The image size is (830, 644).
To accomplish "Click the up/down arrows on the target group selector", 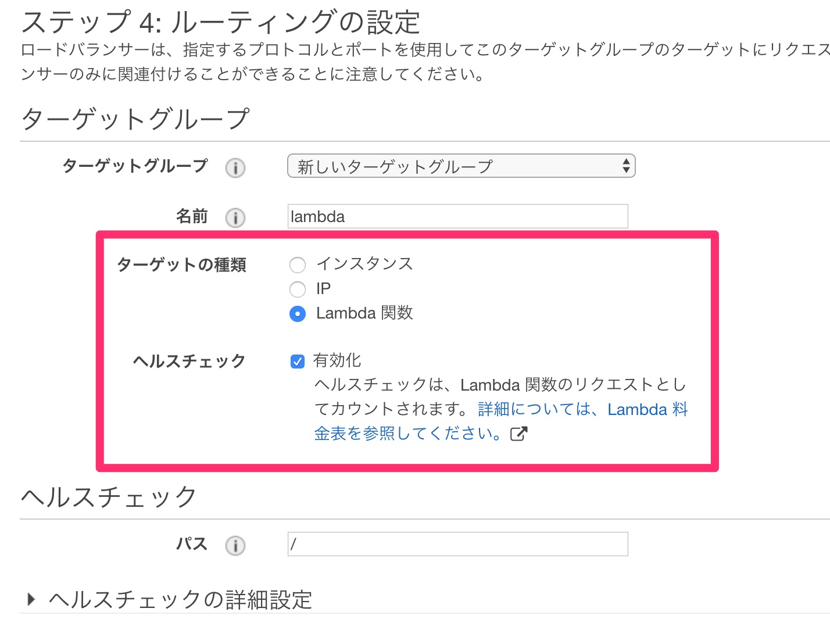I will (x=625, y=166).
